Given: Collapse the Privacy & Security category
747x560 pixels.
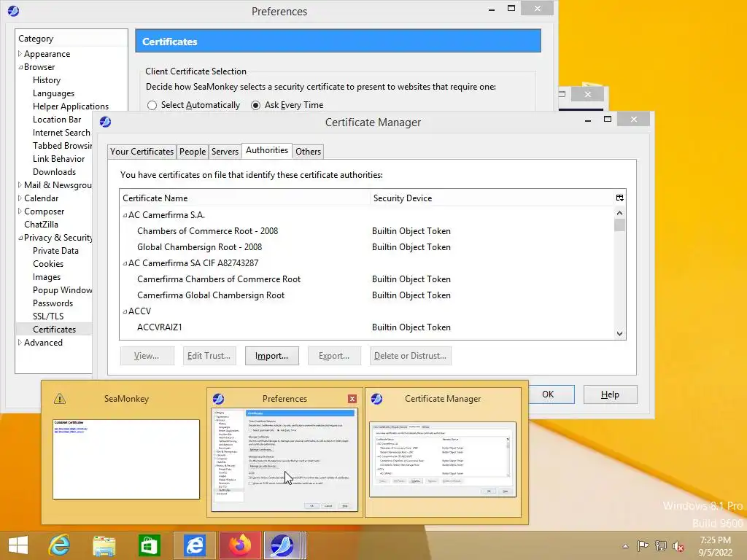Looking at the screenshot, I should click(20, 238).
